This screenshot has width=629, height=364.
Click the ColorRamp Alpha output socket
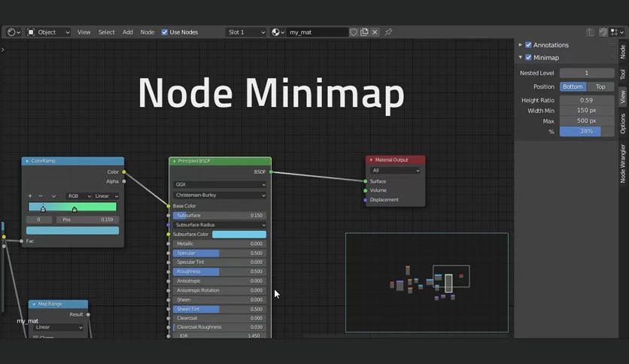click(x=124, y=181)
